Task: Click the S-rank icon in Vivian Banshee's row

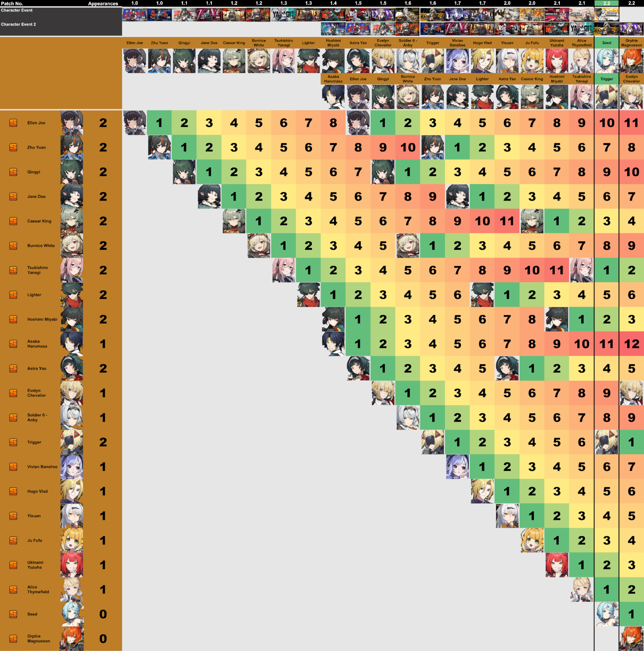Action: click(13, 467)
